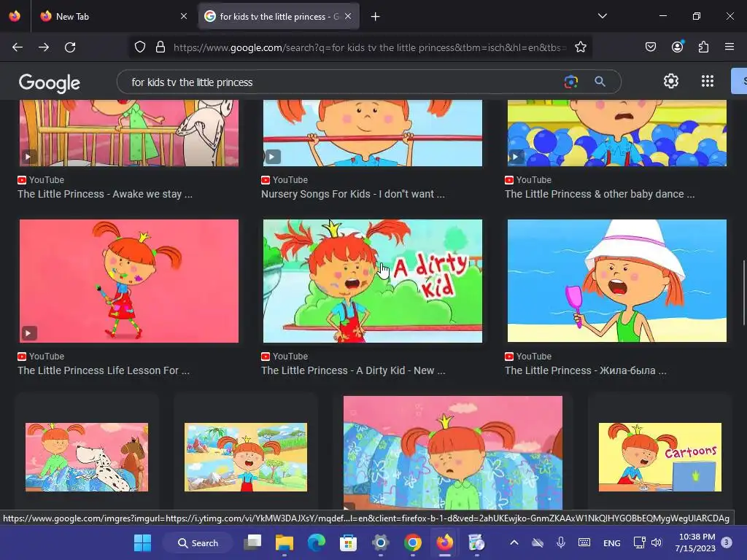Switch the ENG input language
Viewport: 747px width, 560px height.
(612, 542)
